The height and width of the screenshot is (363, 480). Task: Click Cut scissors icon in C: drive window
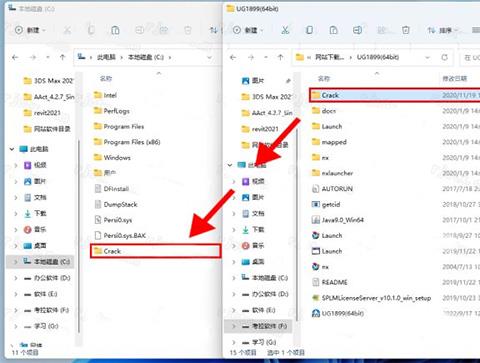coord(67,30)
